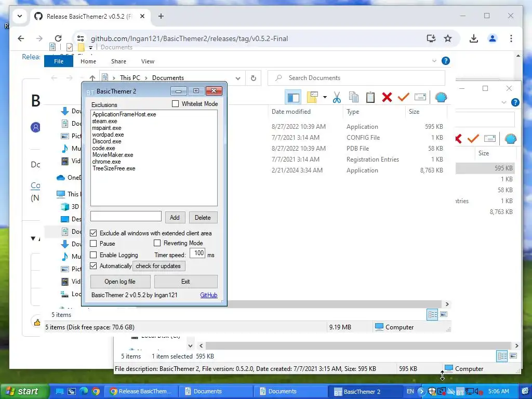View site information icon in address bar

tap(81, 38)
